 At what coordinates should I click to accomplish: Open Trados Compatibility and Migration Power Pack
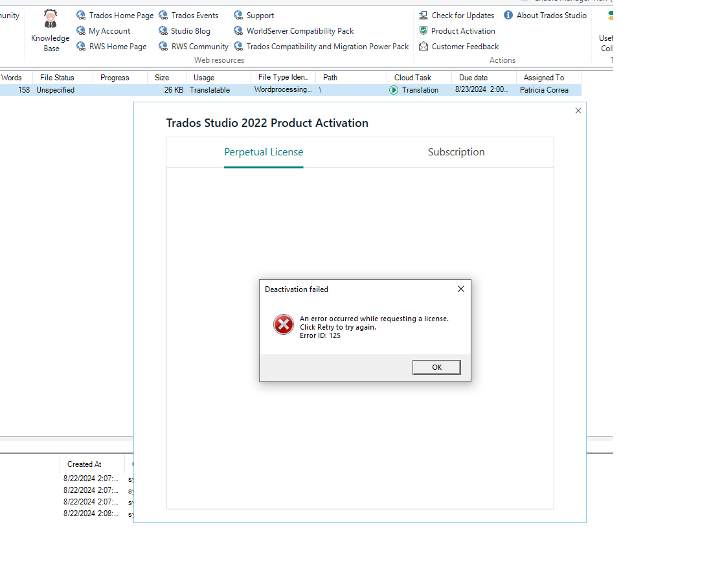pos(321,46)
